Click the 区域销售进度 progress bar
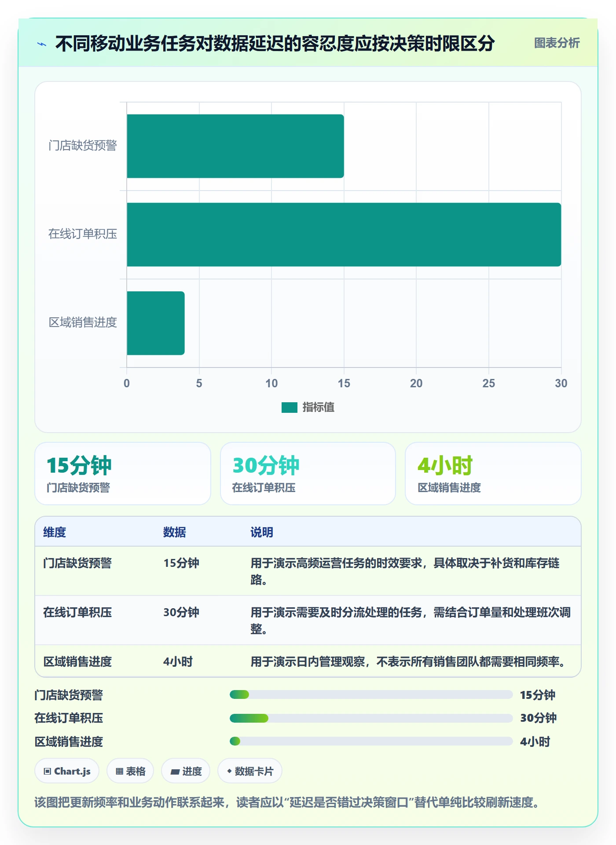 pyautogui.click(x=371, y=742)
